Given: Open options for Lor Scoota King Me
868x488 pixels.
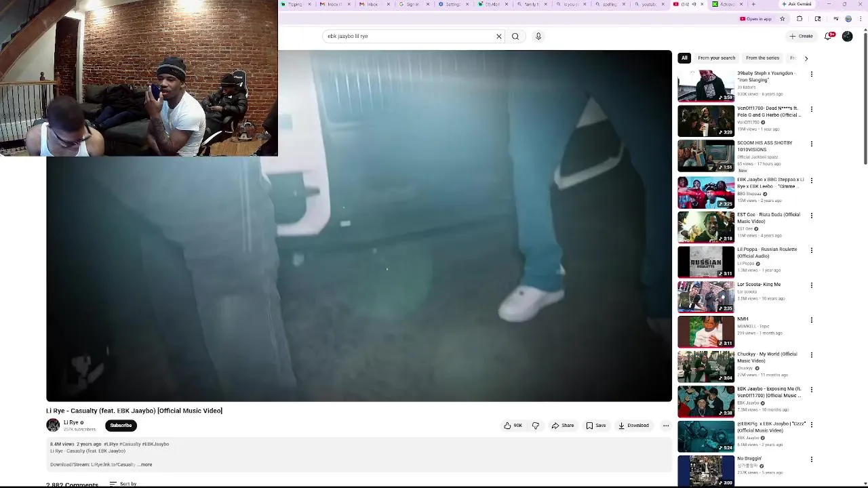Looking at the screenshot, I should [x=811, y=285].
